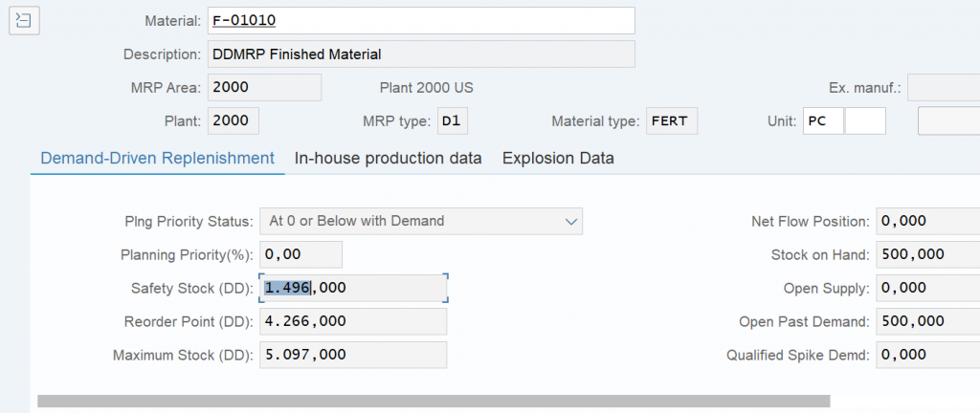
Task: Click the Maximum Stock (DD) field
Action: pyautogui.click(x=353, y=355)
